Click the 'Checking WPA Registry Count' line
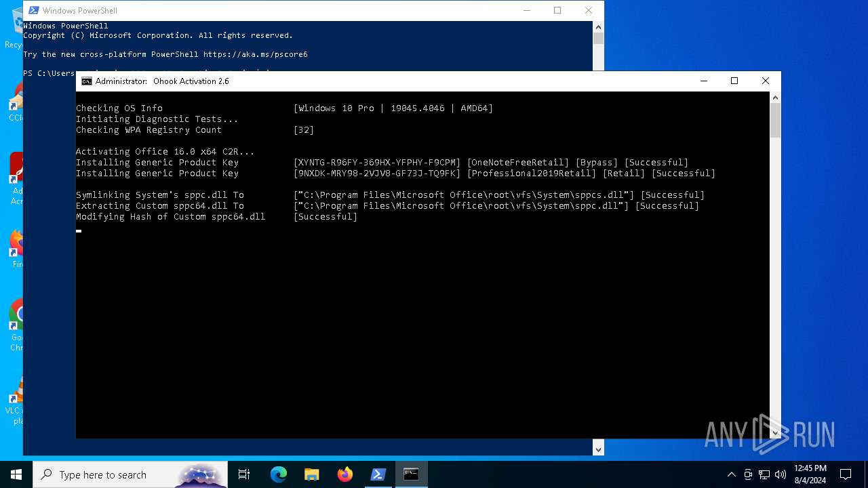Screen dimensions: 868x488 [x=149, y=130]
